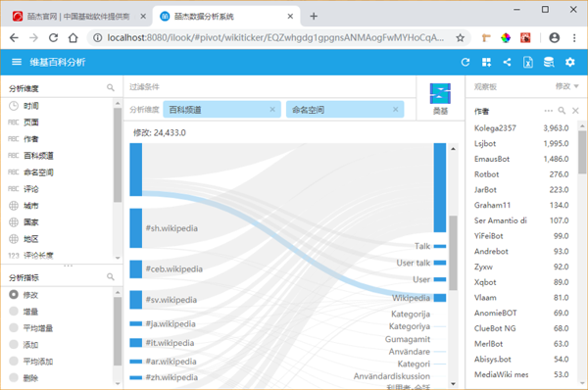Open settings gear in blue header

click(x=570, y=63)
